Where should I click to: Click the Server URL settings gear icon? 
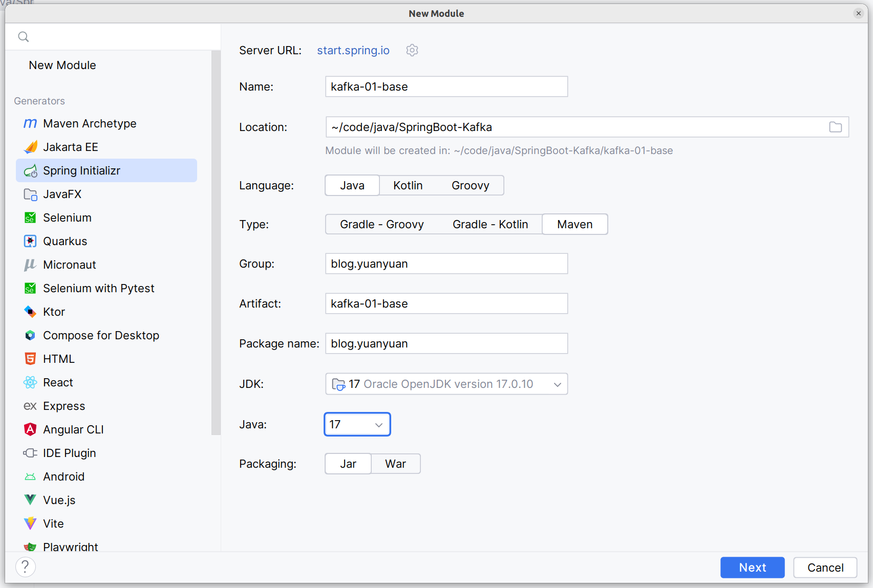coord(412,50)
